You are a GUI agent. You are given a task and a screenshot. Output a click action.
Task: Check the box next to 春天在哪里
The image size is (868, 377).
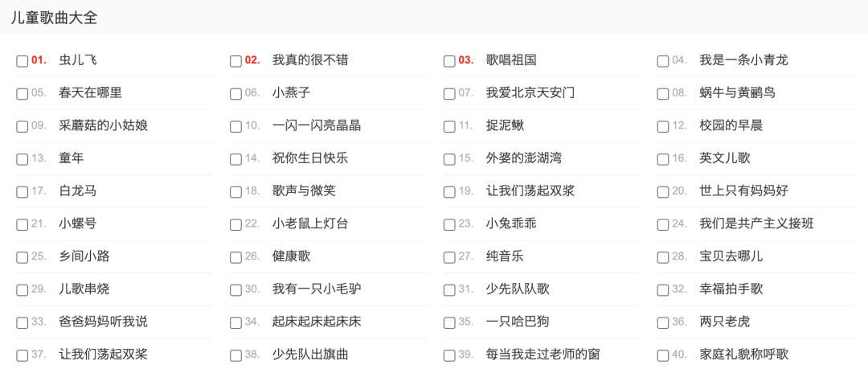tap(22, 94)
